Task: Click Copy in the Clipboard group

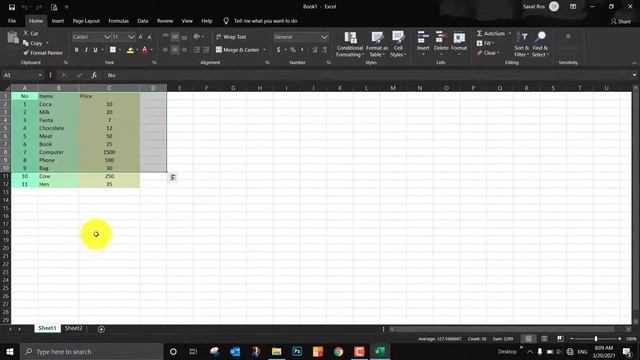Action: [33, 43]
